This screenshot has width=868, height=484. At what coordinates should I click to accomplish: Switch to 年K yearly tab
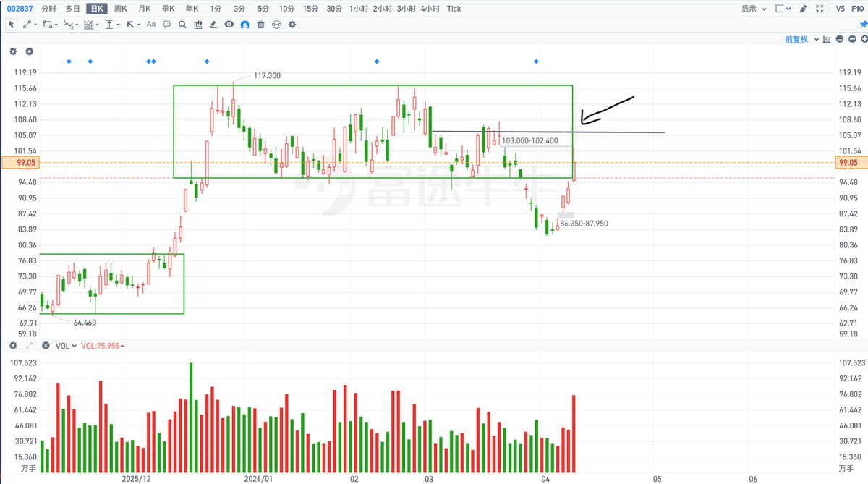pos(192,9)
